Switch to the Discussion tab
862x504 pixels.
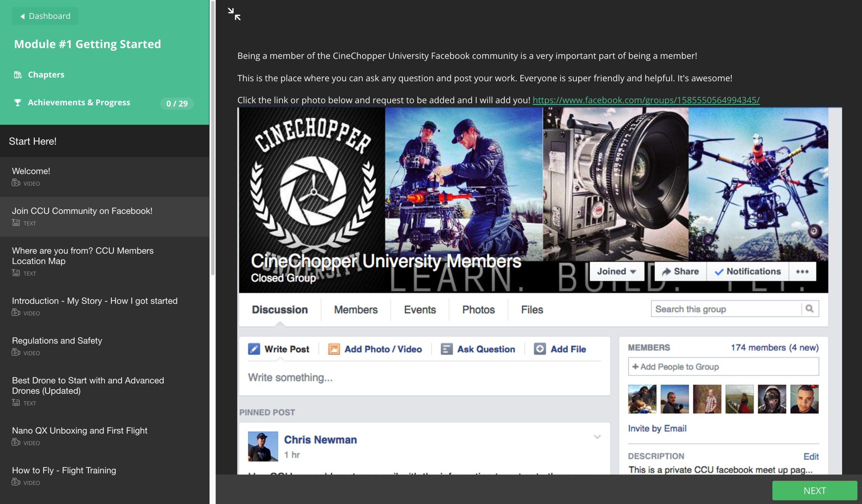click(280, 310)
